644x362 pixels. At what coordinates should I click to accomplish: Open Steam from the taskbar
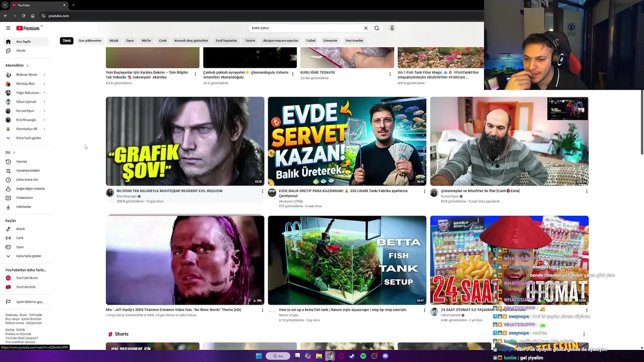[352, 356]
